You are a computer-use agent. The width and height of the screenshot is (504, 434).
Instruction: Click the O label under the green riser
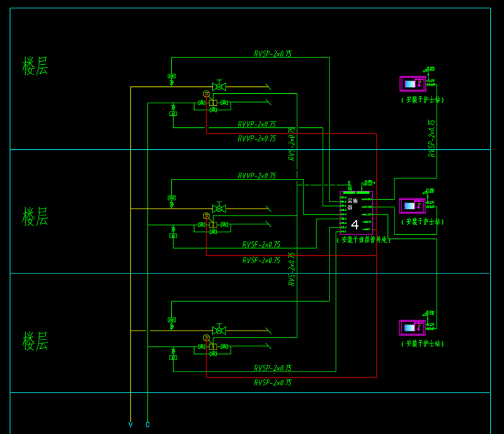147,425
